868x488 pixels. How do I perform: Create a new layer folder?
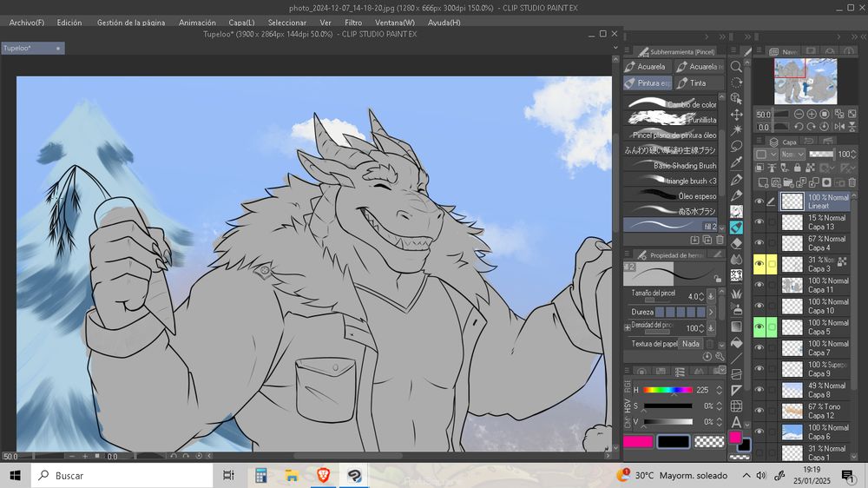coord(788,182)
